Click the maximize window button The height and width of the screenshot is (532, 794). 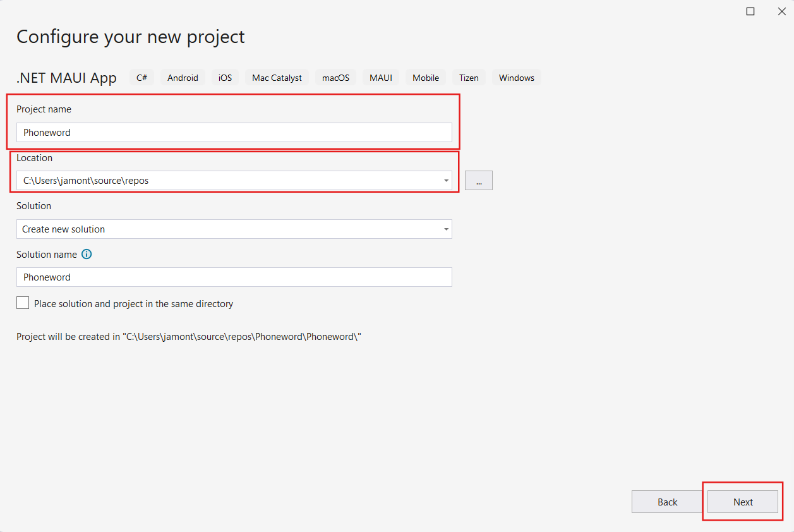[750, 11]
